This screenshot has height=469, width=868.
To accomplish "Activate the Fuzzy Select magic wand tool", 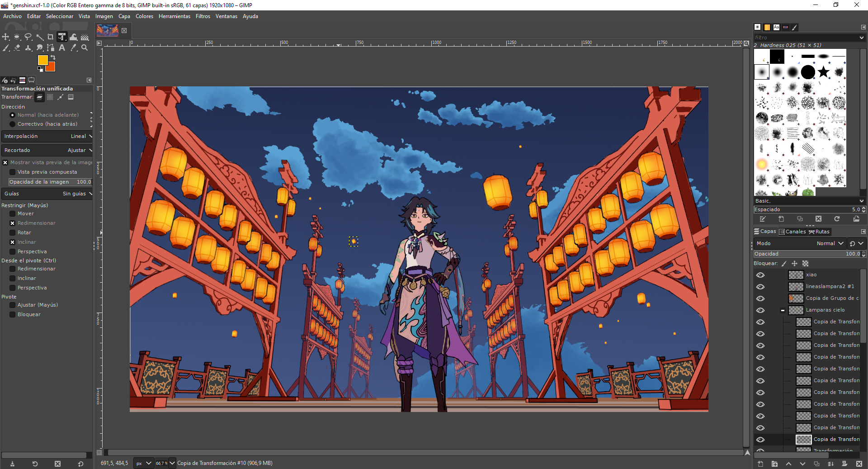I will point(40,37).
